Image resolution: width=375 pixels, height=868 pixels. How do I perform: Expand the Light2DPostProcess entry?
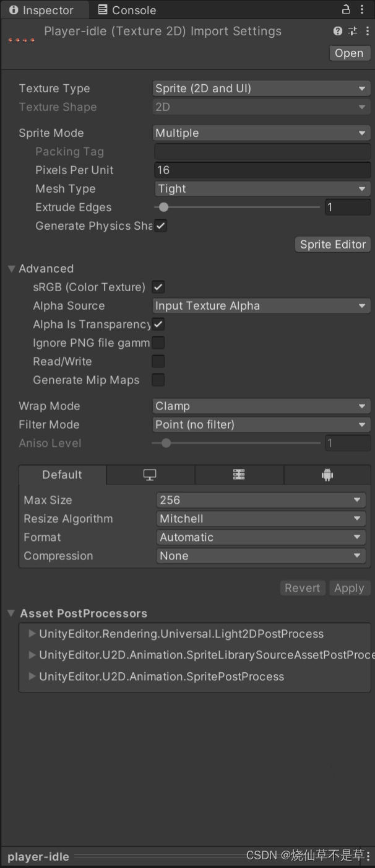[32, 634]
